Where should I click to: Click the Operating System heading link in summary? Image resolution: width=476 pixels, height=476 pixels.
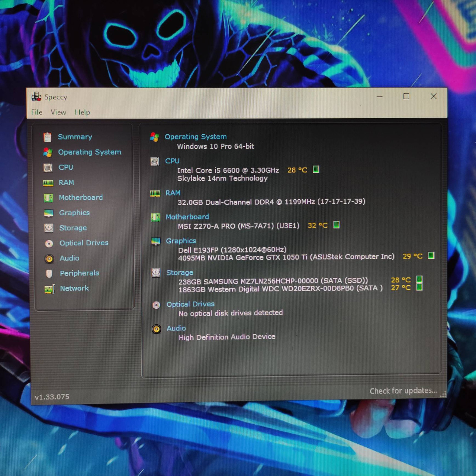pos(196,137)
